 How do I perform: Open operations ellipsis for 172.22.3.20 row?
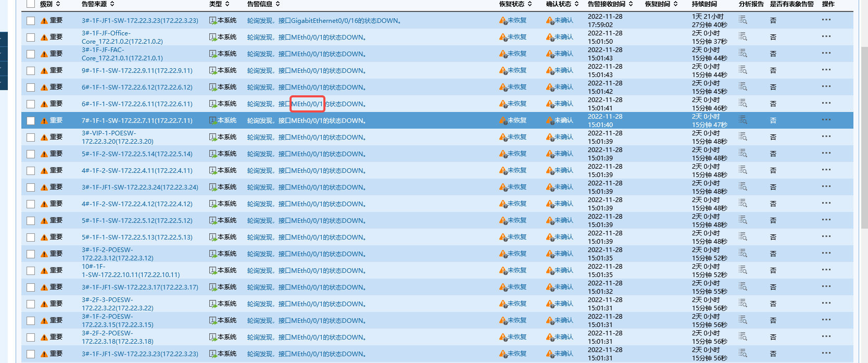tap(826, 136)
